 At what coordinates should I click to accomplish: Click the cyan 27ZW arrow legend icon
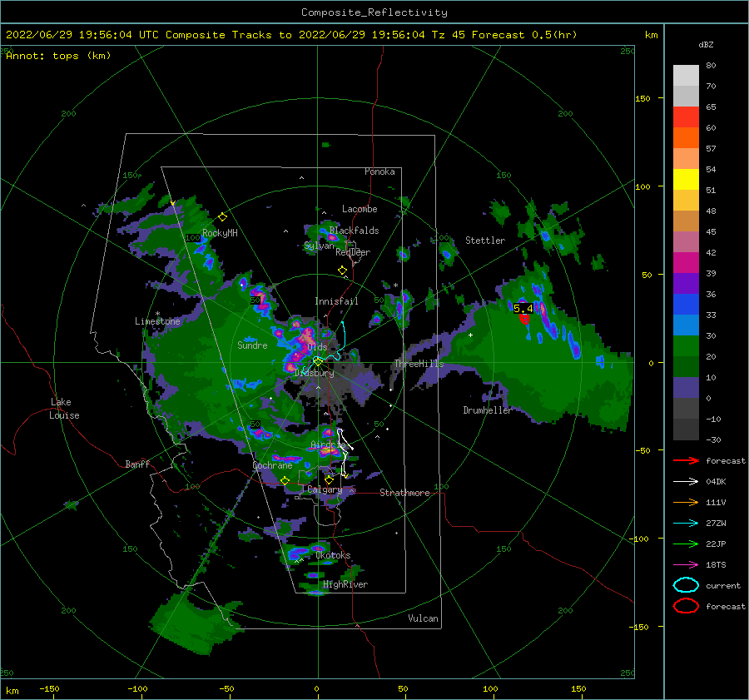(686, 524)
